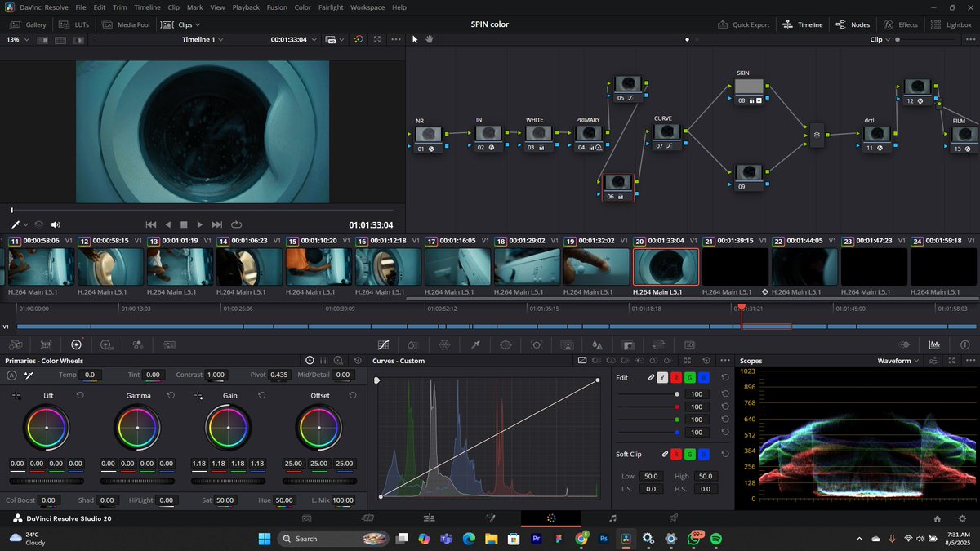Select the pointer tool above node graph
The height and width of the screenshot is (551, 980).
415,38
